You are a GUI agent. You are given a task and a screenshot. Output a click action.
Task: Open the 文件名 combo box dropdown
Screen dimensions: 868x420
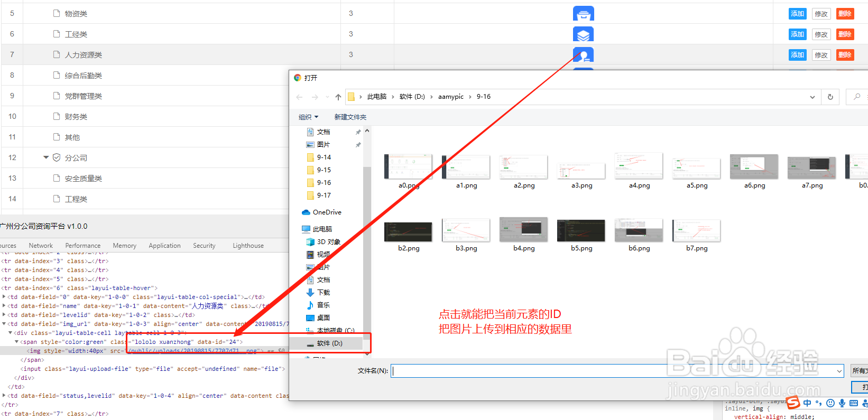839,371
